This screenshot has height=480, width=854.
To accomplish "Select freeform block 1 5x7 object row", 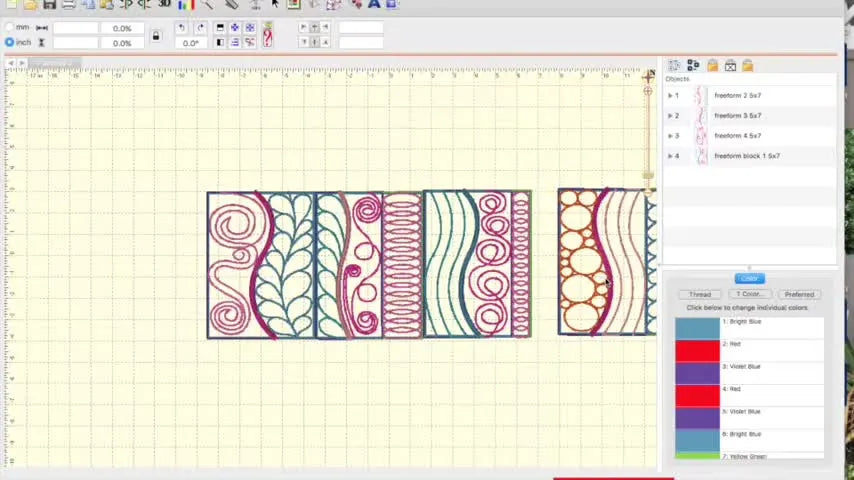I will point(749,156).
